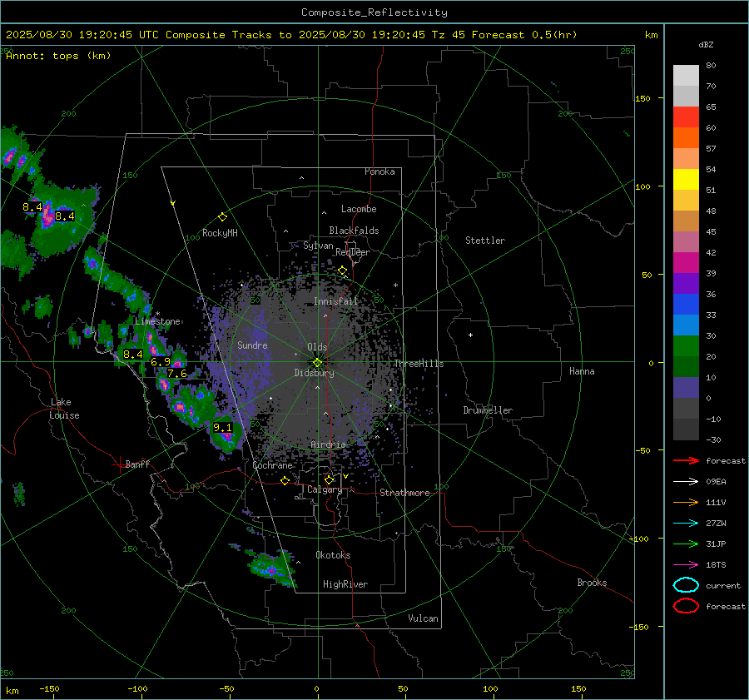The width and height of the screenshot is (749, 700).
Task: Click the yellow diamond marker near RedDeer
Action: (343, 271)
